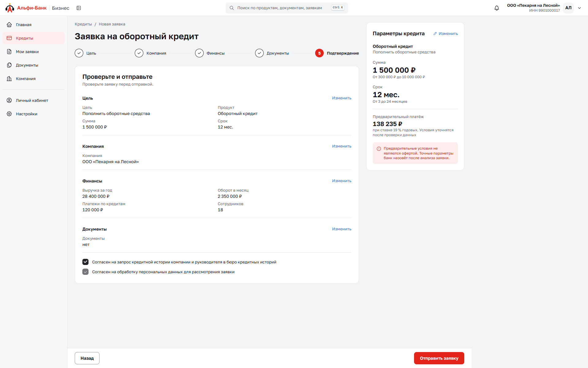Click the 120 000 ₽ loan payments value
Image resolution: width=588 pixels, height=368 pixels.
pos(93,210)
